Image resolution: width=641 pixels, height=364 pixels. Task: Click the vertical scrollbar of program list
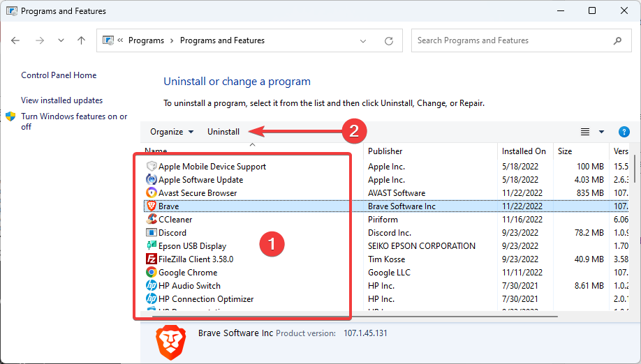coord(634,168)
